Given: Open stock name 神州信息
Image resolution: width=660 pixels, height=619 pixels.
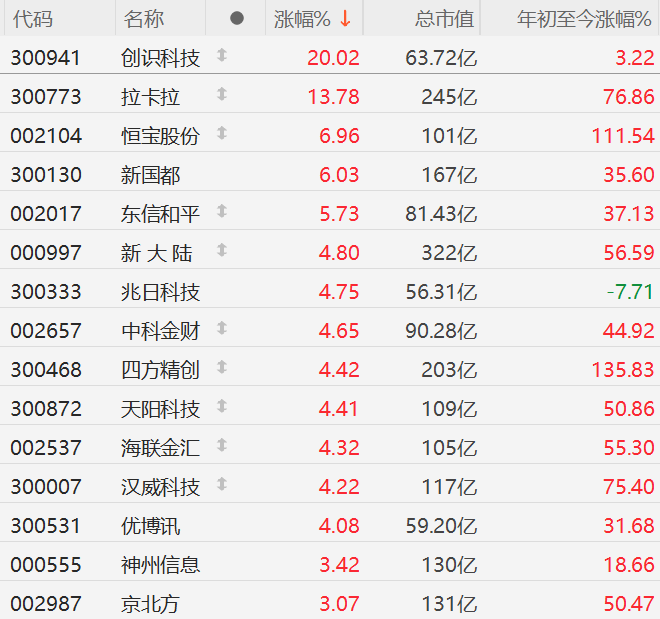Looking at the screenshot, I should pos(160,565).
